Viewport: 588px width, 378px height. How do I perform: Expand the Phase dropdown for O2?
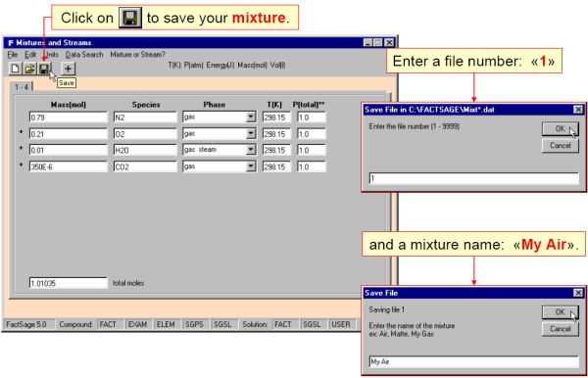coord(251,134)
